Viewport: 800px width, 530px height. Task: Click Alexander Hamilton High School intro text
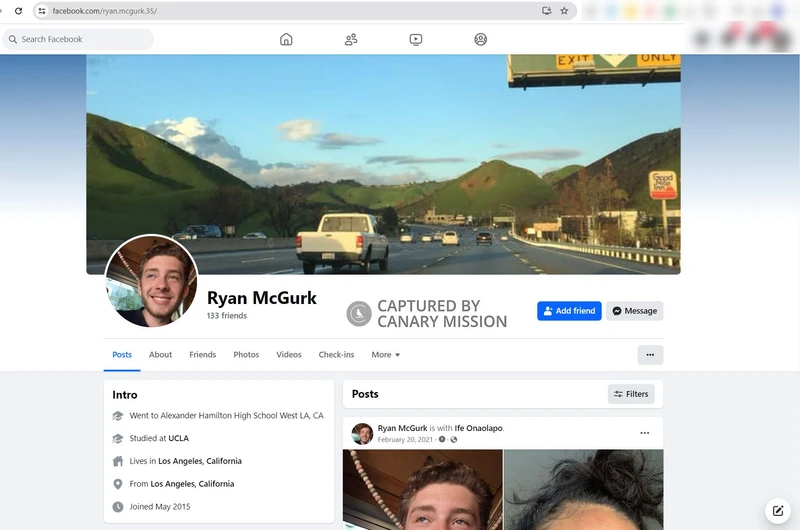pos(227,416)
